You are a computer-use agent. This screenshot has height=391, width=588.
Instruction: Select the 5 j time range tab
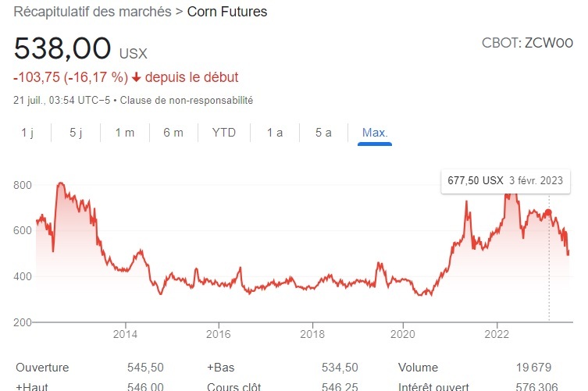point(76,133)
